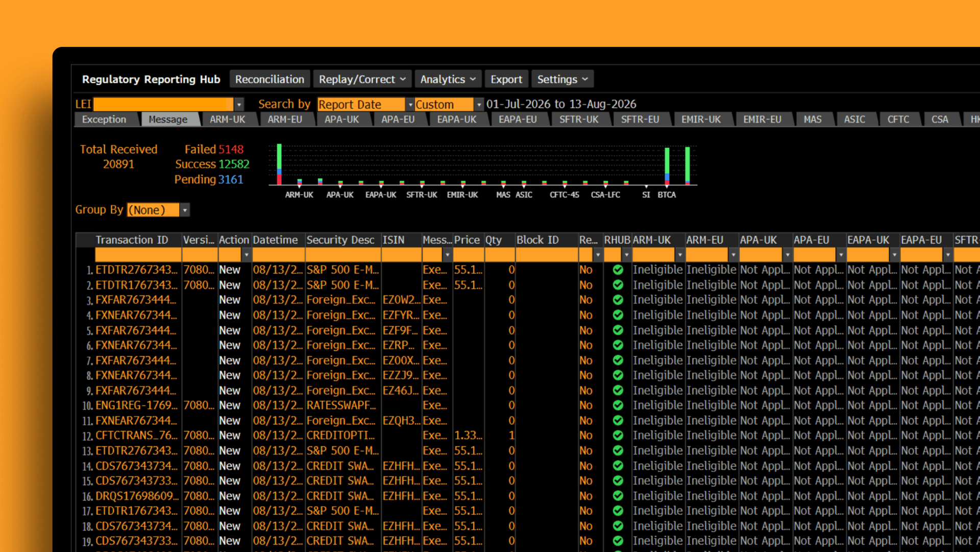Image resolution: width=980 pixels, height=552 pixels.
Task: Switch to the MAS tab
Action: point(813,119)
